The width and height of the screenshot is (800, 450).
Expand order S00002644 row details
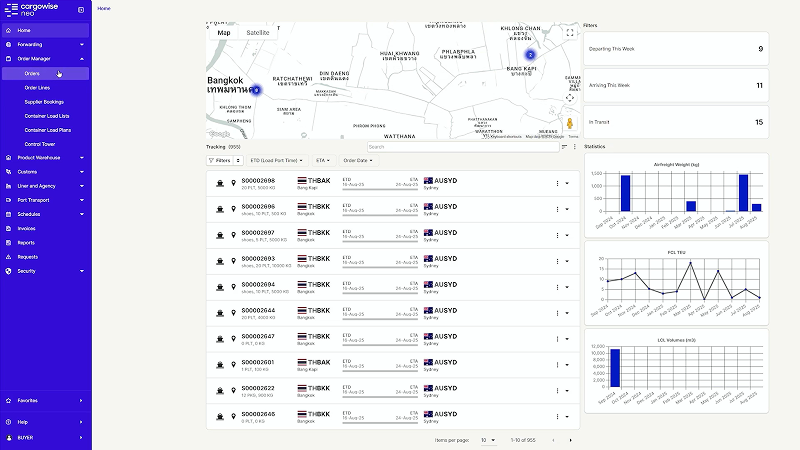(x=567, y=313)
